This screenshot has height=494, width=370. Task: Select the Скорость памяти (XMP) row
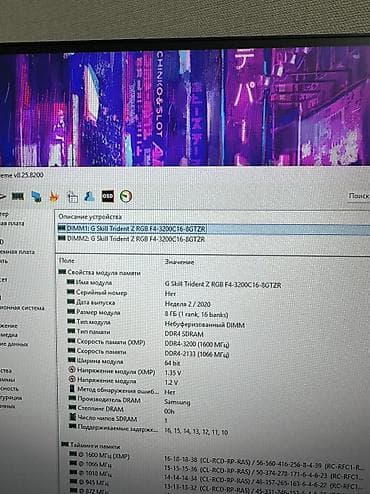(x=213, y=342)
